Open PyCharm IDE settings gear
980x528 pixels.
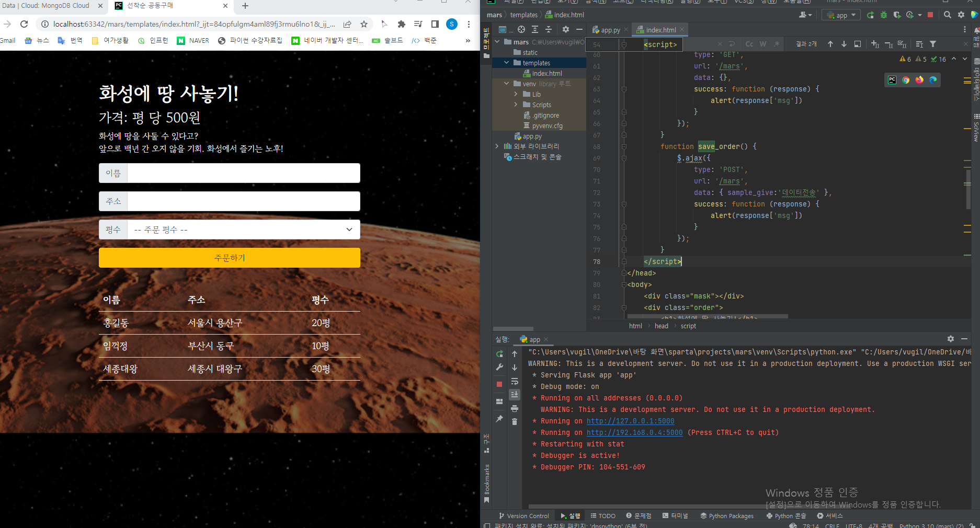[961, 15]
